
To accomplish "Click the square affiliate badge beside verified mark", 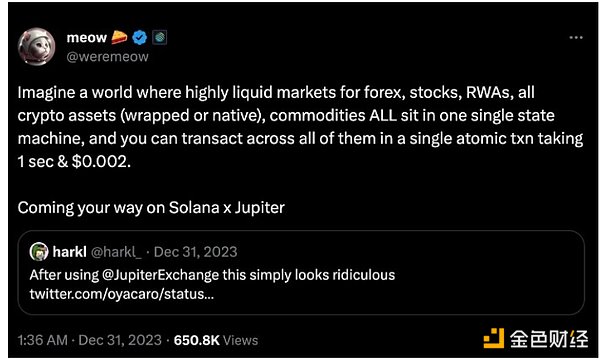I will [x=160, y=37].
